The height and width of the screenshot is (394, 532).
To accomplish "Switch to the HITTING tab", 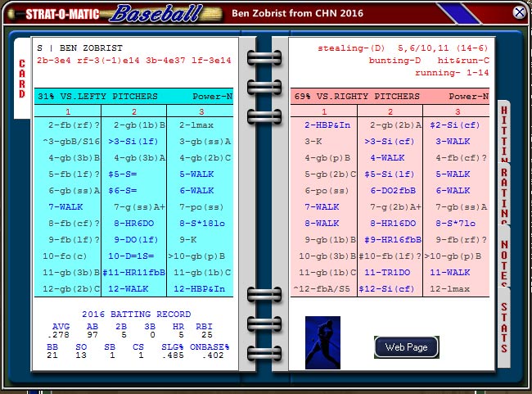I will [504, 133].
